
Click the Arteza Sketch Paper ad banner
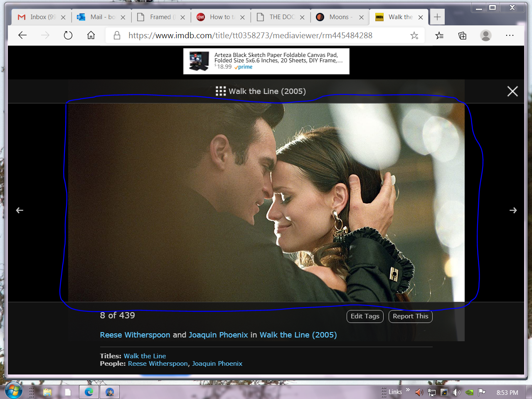pos(266,61)
